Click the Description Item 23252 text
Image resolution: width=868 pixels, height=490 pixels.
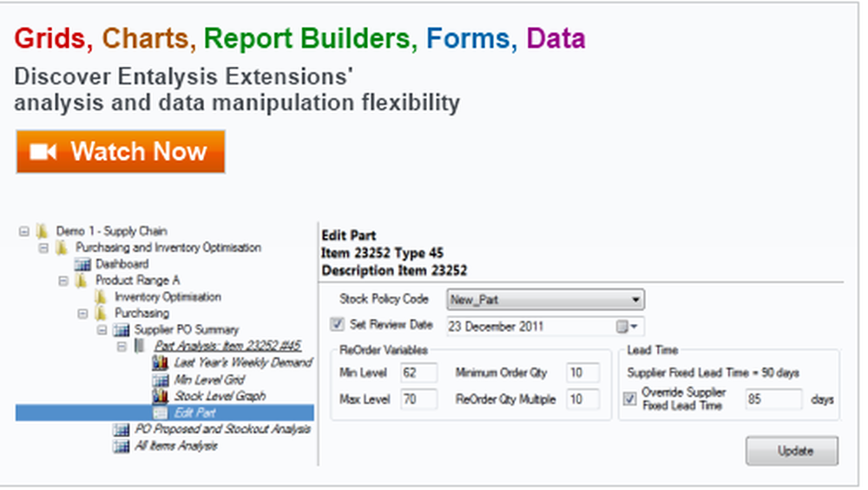click(x=394, y=271)
